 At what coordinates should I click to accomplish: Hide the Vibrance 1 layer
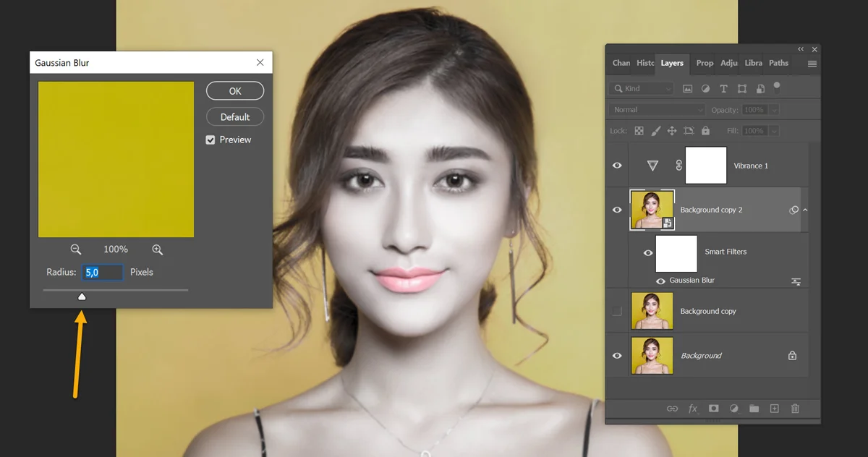pyautogui.click(x=617, y=166)
